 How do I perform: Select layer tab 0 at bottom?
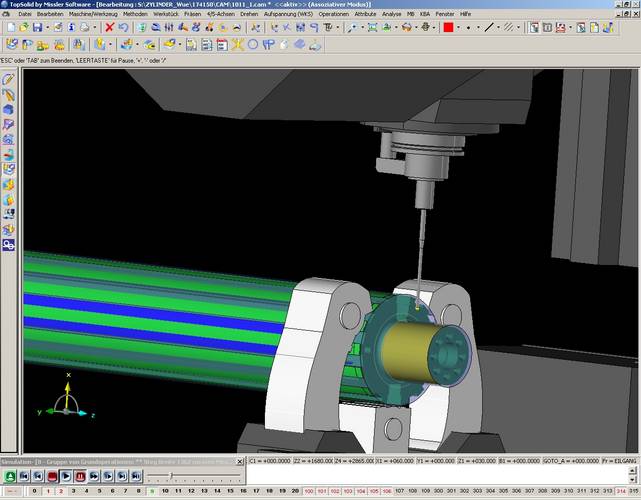[x=35, y=491]
